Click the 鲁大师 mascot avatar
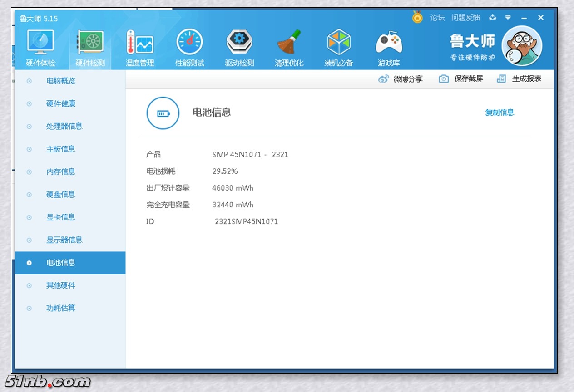The height and width of the screenshot is (392, 574). (x=522, y=46)
